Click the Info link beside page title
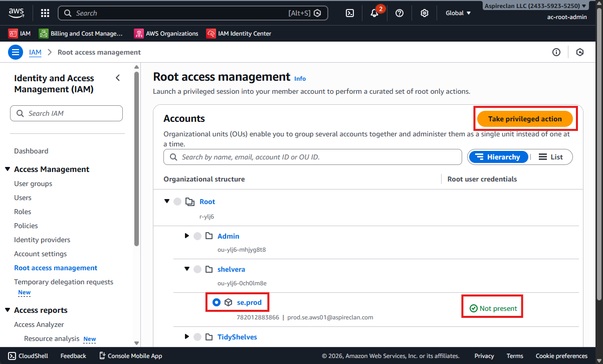 coord(300,79)
